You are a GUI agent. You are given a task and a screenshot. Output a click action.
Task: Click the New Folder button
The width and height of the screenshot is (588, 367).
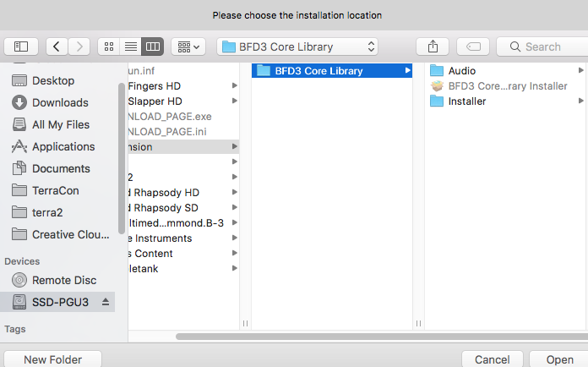coord(52,359)
